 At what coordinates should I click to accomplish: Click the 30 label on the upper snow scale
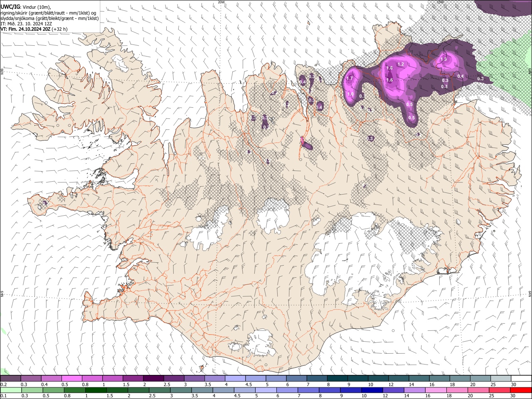pos(513,384)
